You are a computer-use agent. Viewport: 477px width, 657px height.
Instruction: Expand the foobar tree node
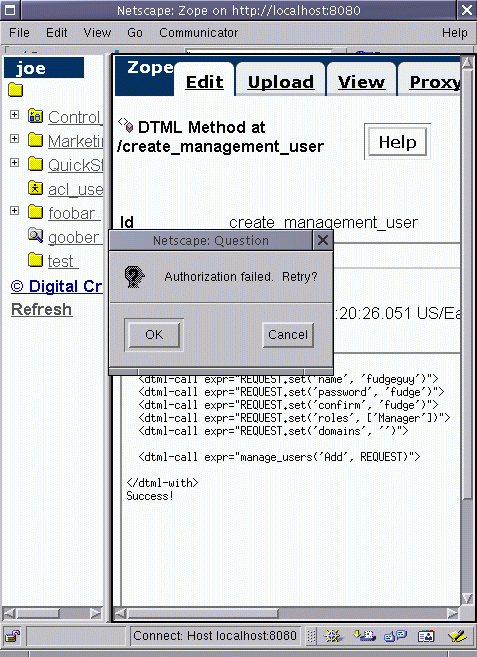tap(14, 210)
